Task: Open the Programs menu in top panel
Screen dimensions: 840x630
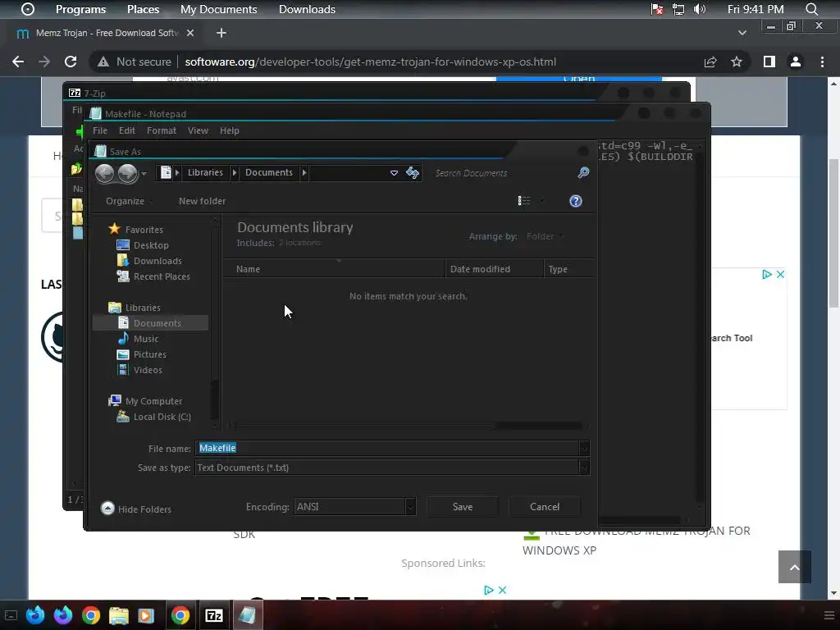Action: click(81, 9)
